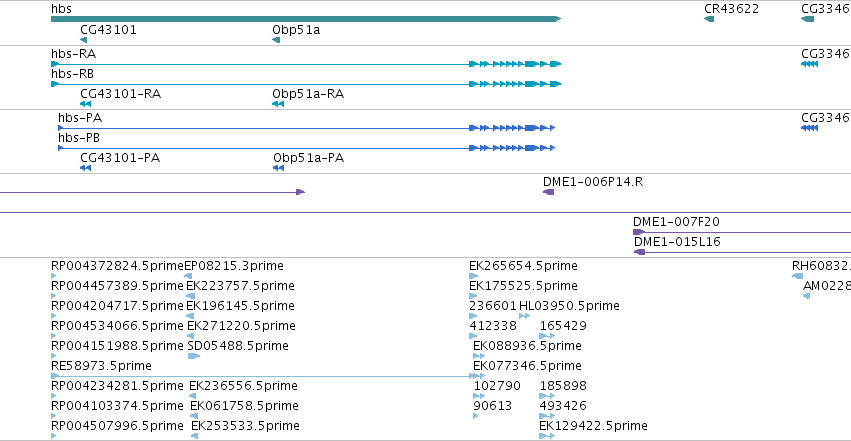Select the EK061758.5prime EST arrow

(x=194, y=417)
